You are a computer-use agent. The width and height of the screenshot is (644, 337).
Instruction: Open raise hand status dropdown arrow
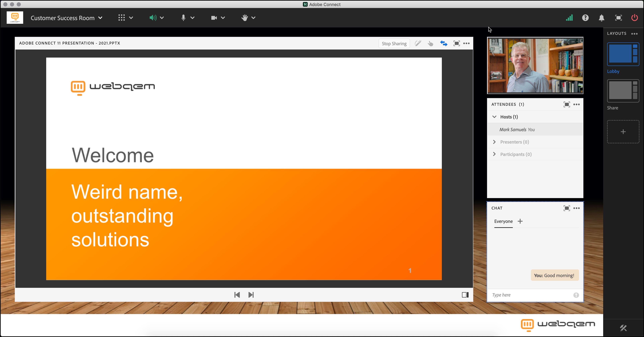click(254, 18)
